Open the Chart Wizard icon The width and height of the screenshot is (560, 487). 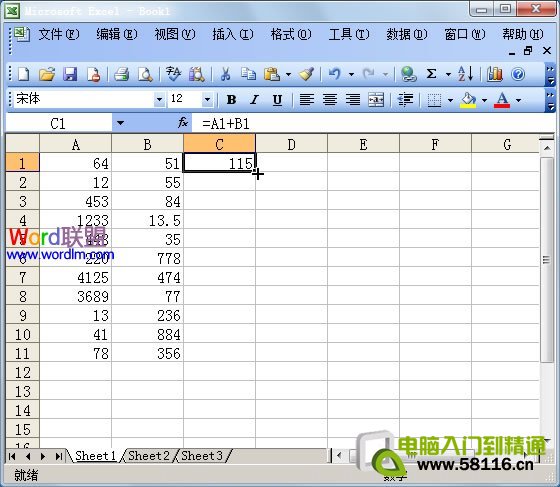point(495,74)
